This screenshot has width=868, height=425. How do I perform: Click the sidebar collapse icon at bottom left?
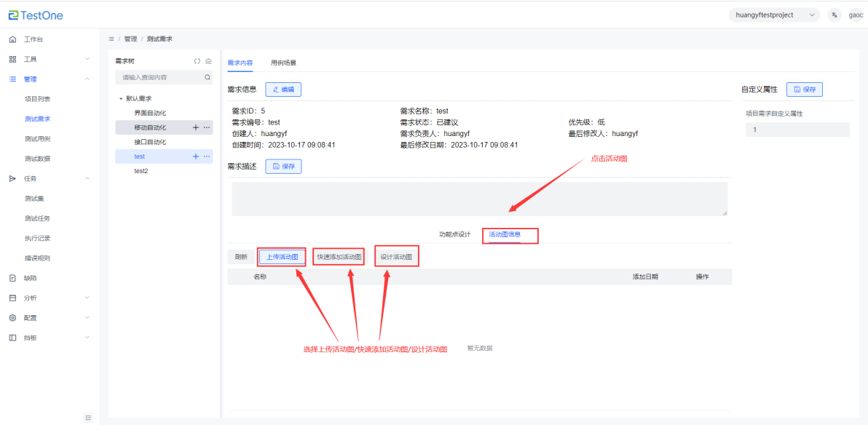click(88, 417)
